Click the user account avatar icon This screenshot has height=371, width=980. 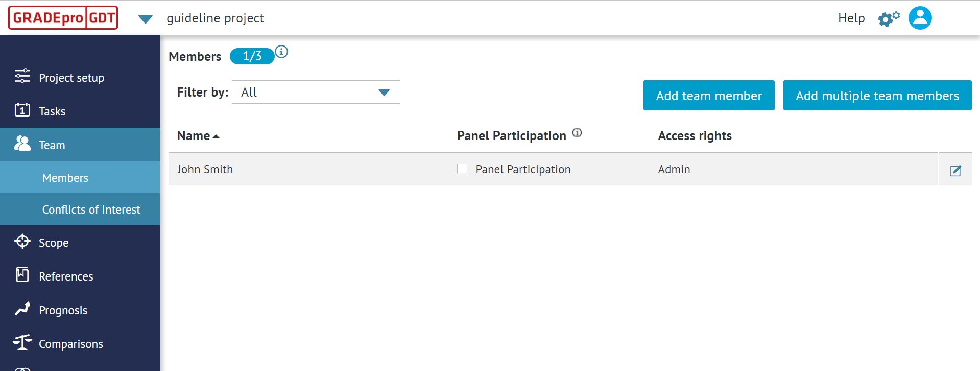[919, 17]
